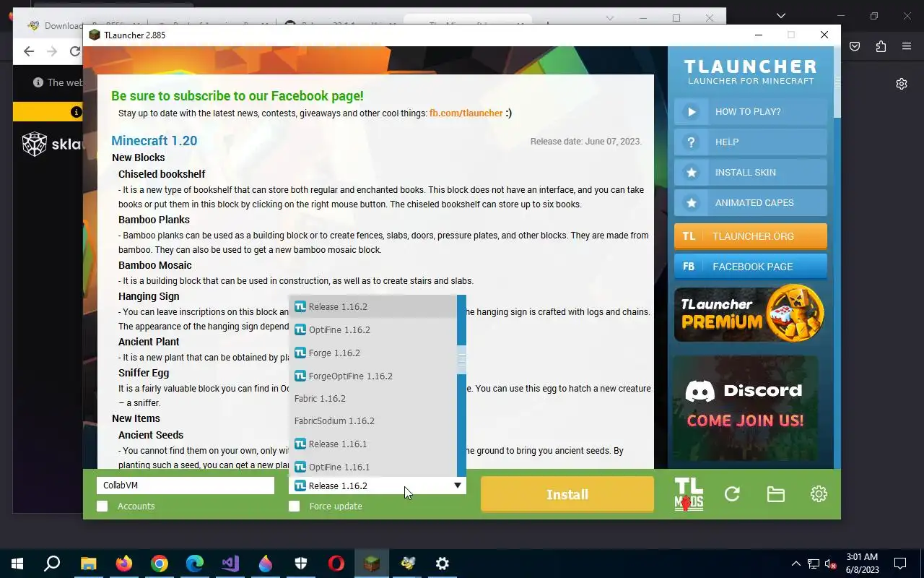
Task: Toggle the Accounts checkbox
Action: pyautogui.click(x=103, y=506)
